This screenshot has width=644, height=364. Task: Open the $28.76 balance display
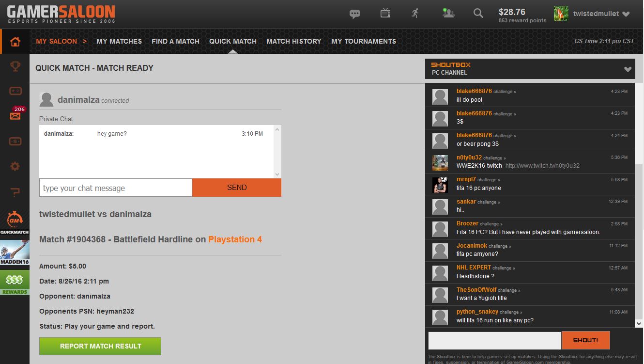coord(512,12)
